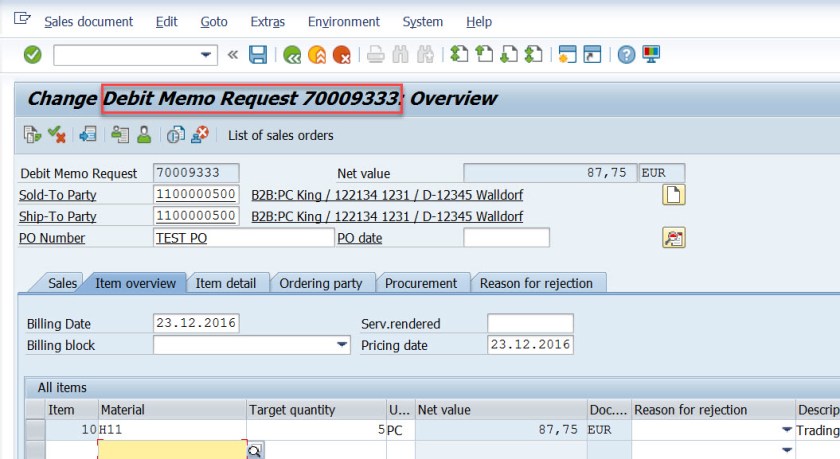Click the green Back arrow icon

(x=292, y=54)
